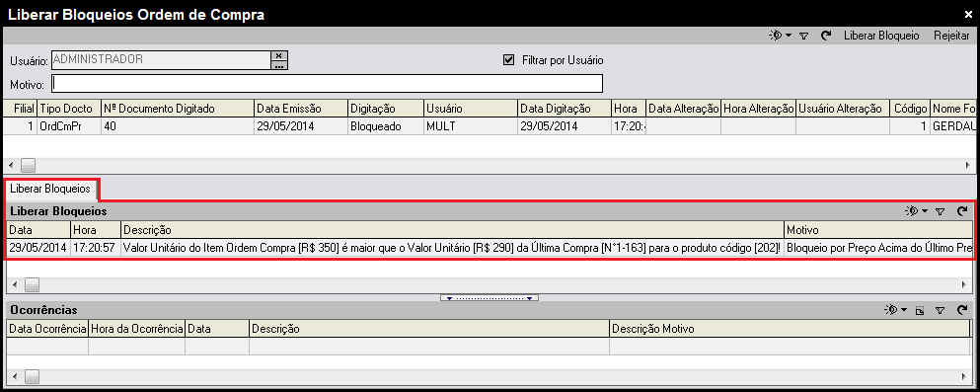
Task: Sort by the Filial column header
Action: pos(20,109)
